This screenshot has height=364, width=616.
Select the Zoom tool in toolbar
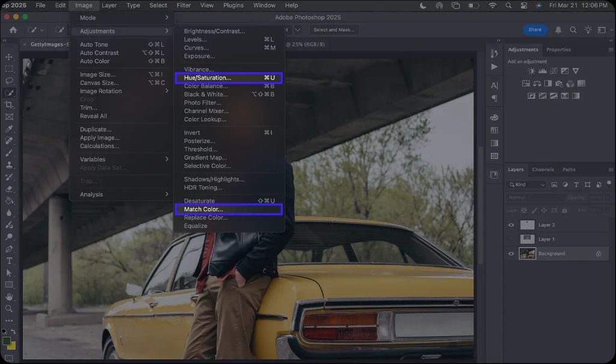[x=9, y=309]
